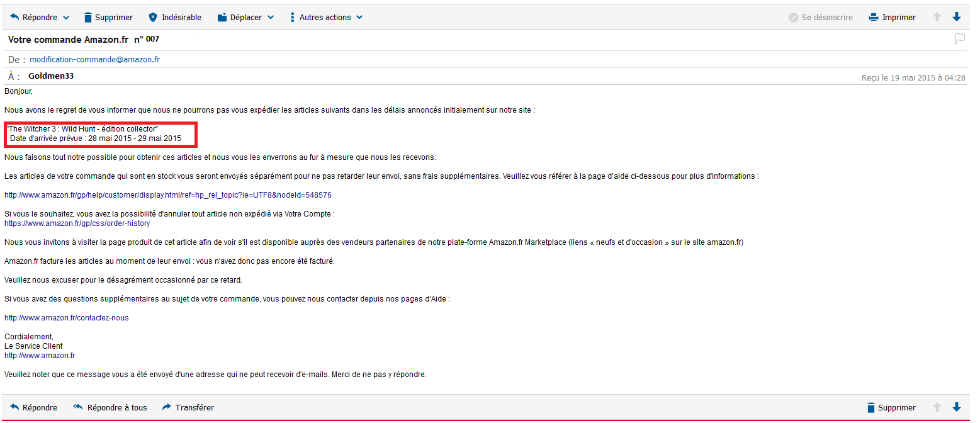Expand the Répondre dropdown arrow at top
The width and height of the screenshot is (980, 423).
pyautogui.click(x=67, y=18)
